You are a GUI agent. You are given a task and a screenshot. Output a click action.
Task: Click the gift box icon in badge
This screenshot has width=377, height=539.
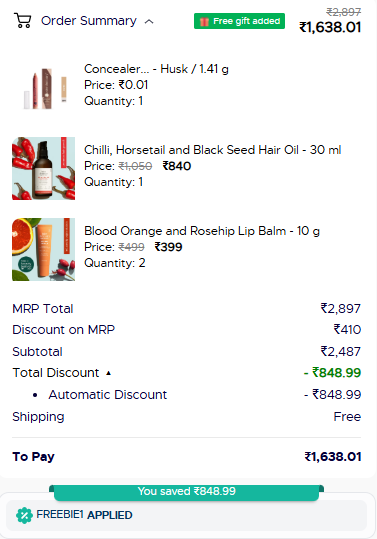pos(204,21)
